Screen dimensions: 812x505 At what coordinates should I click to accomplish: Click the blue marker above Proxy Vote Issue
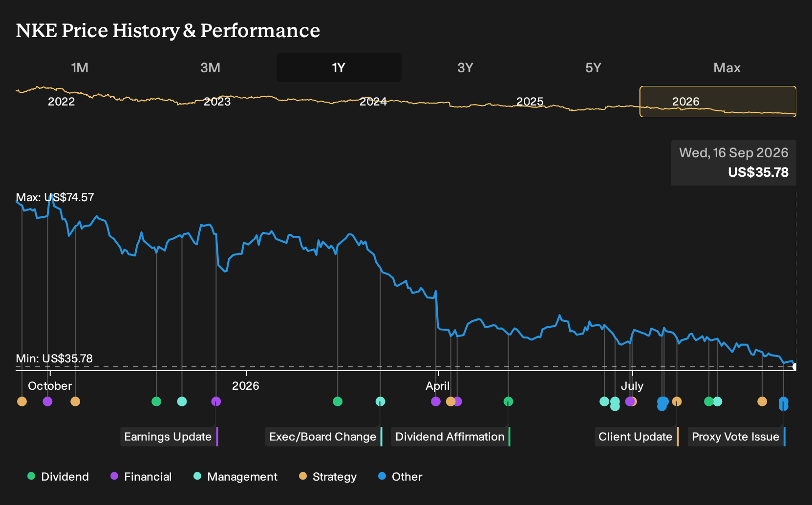[x=783, y=401]
